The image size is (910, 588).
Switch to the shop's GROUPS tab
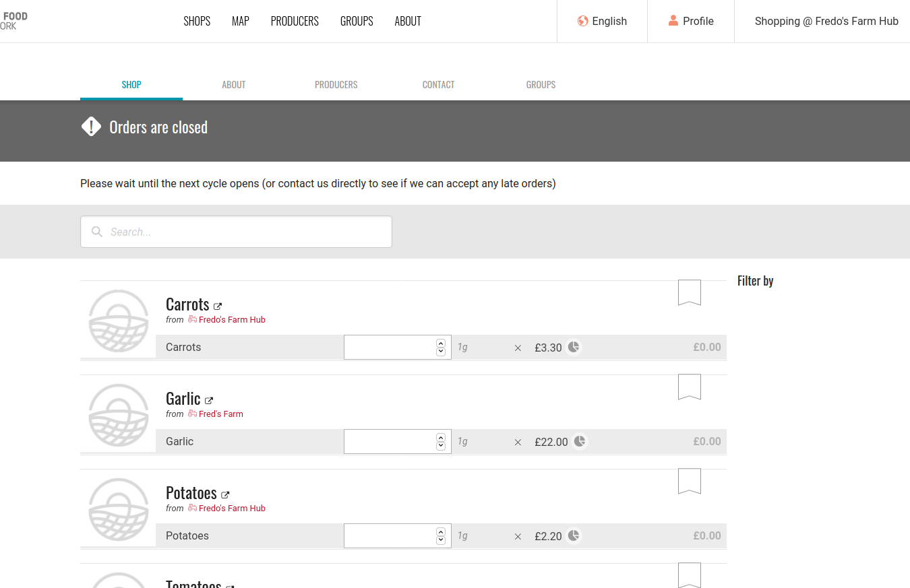pos(541,85)
